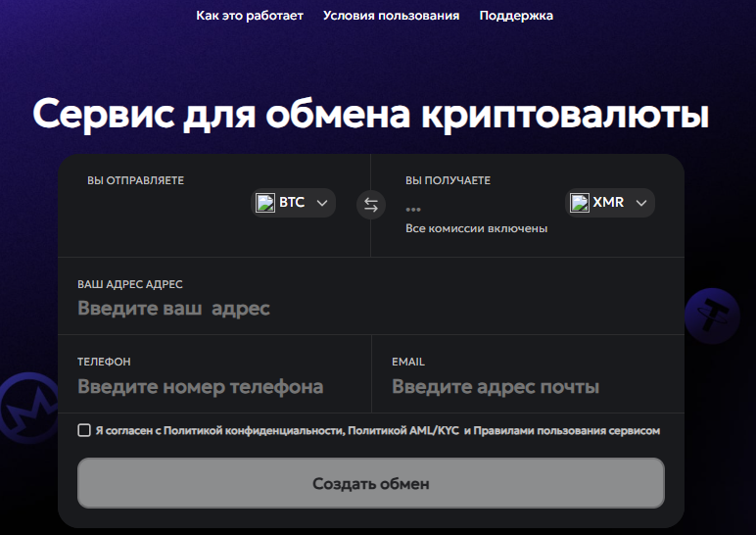Click the Создать обмен button
Image resolution: width=756 pixels, height=535 pixels.
coord(371,483)
